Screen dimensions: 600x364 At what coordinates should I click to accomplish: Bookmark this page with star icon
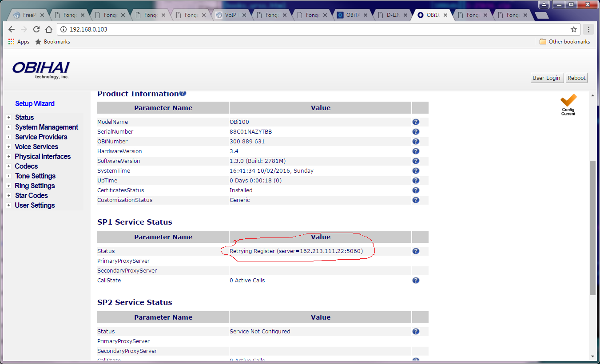(x=574, y=29)
